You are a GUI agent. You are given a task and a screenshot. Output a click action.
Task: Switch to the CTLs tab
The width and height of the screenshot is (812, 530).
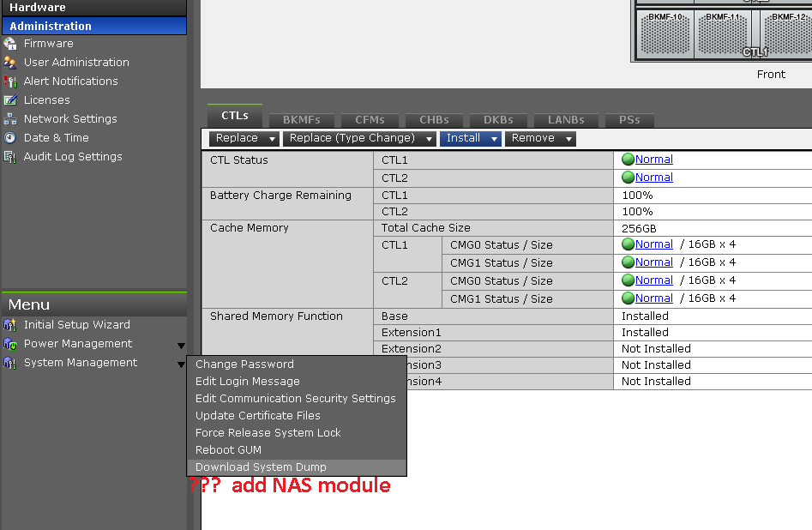pos(235,116)
